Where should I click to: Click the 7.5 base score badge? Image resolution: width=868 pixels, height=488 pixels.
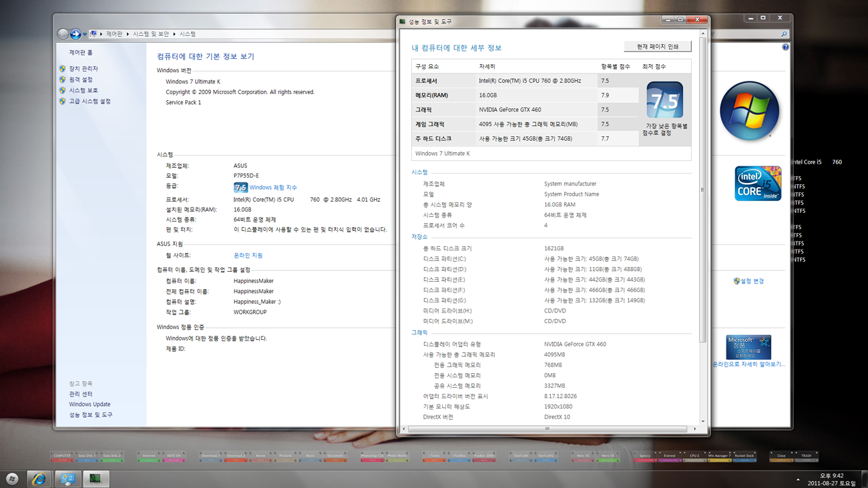pyautogui.click(x=664, y=100)
